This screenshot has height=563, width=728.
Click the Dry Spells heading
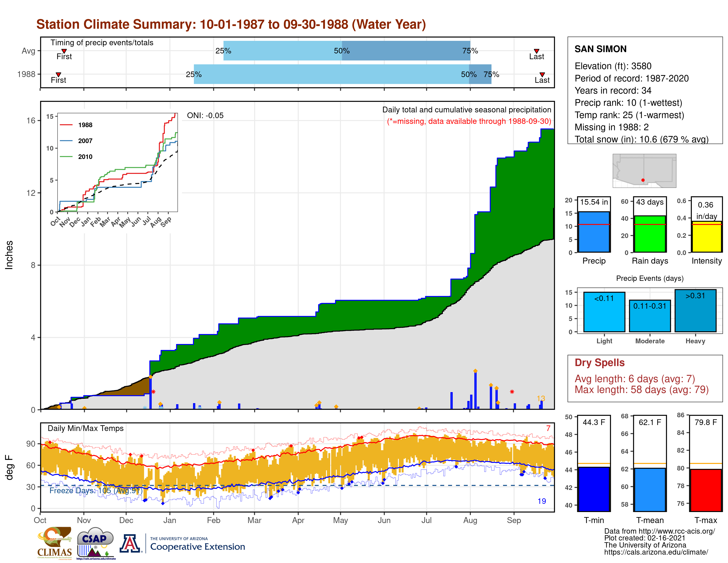point(599,363)
